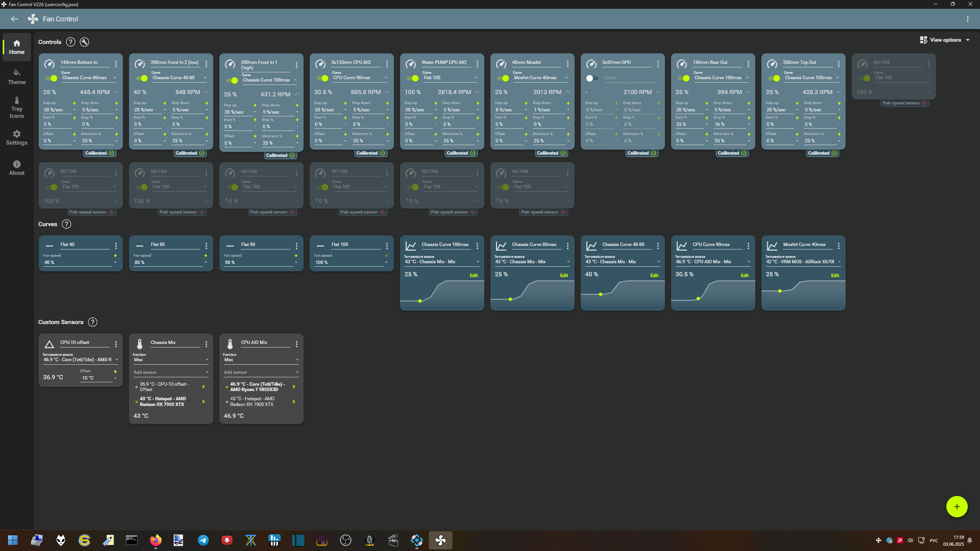The width and height of the screenshot is (980, 551).
Task: Open three-dot menu on Chassis Mix sensor
Action: tap(206, 344)
